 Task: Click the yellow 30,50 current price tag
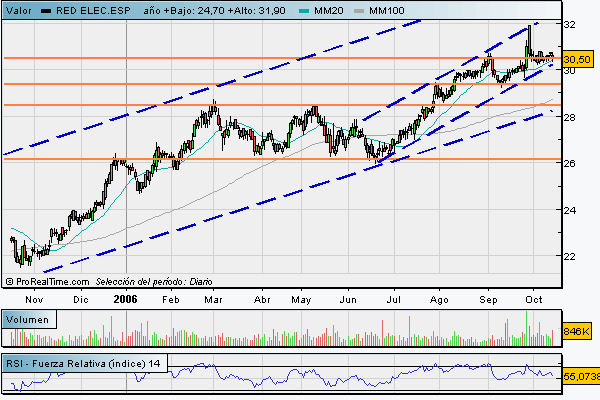[x=577, y=59]
